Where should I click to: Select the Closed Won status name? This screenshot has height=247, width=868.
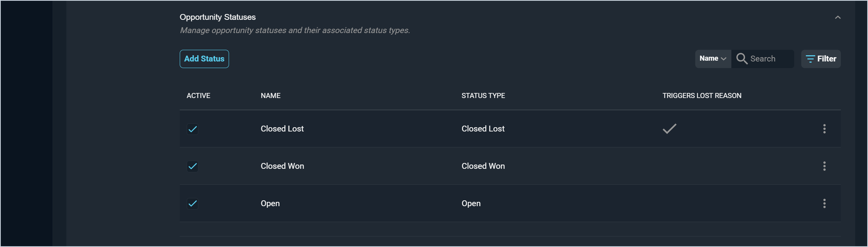pos(282,166)
